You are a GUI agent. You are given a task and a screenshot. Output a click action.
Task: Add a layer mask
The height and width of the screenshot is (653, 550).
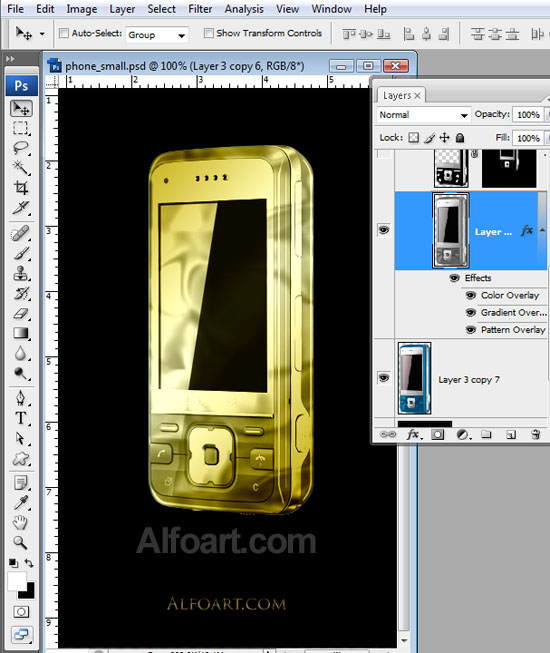[x=437, y=435]
